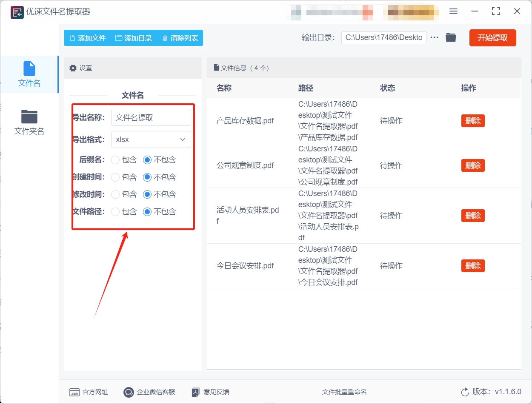Minimize the window
The image size is (532, 404).
[475, 11]
